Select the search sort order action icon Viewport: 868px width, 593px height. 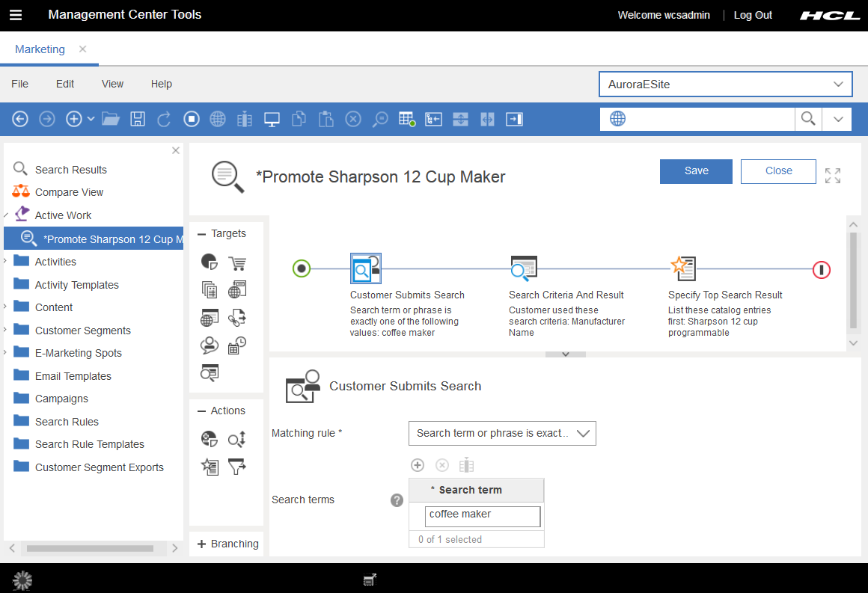tap(237, 439)
